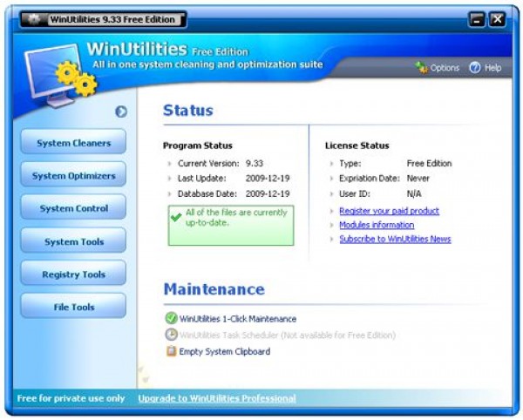Click the Database Date value
This screenshot has width=523, height=420.
click(268, 193)
